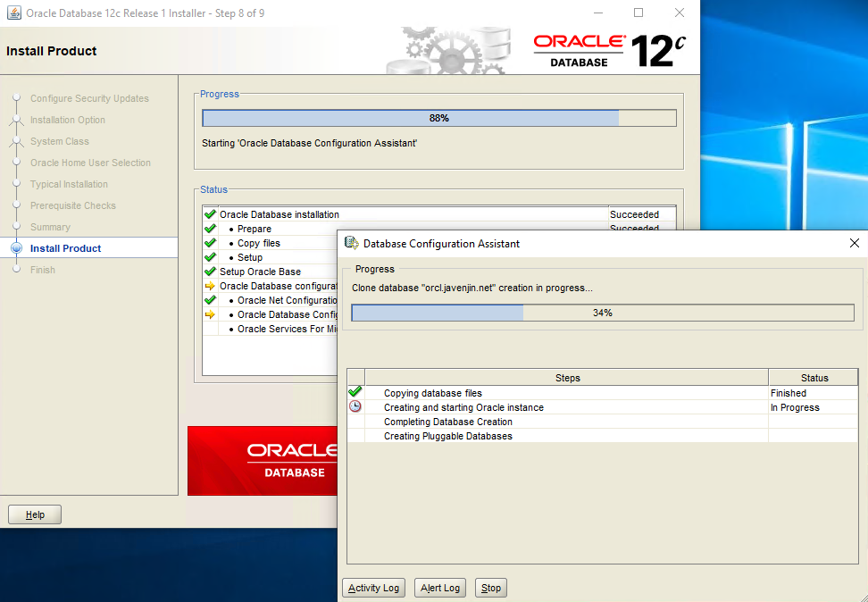Select Oracle Home User Selection step

[90, 163]
